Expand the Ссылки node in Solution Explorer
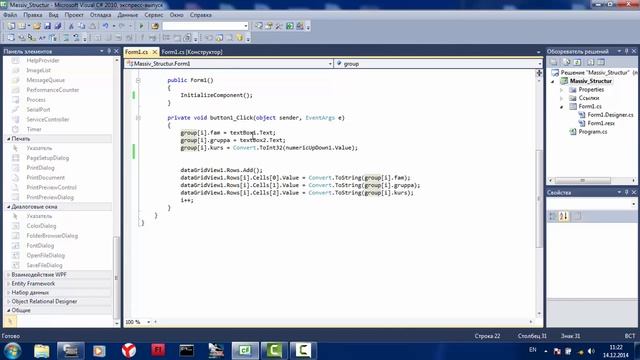 562,98
